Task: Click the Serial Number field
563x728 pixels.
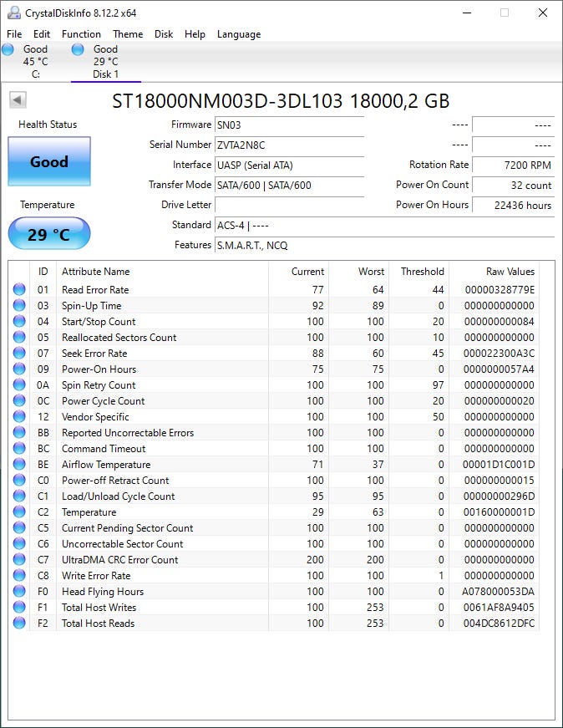Action: click(289, 145)
